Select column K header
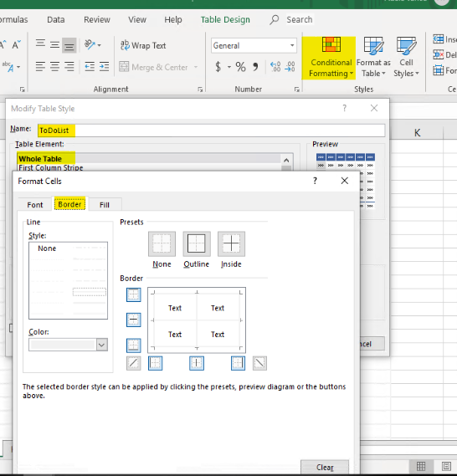The width and height of the screenshot is (457, 476). [x=417, y=133]
